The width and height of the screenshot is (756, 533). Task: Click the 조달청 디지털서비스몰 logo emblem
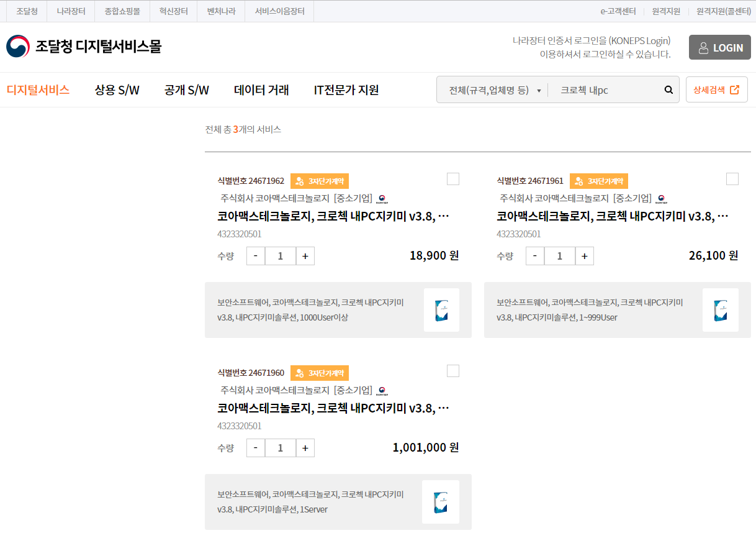[18, 47]
